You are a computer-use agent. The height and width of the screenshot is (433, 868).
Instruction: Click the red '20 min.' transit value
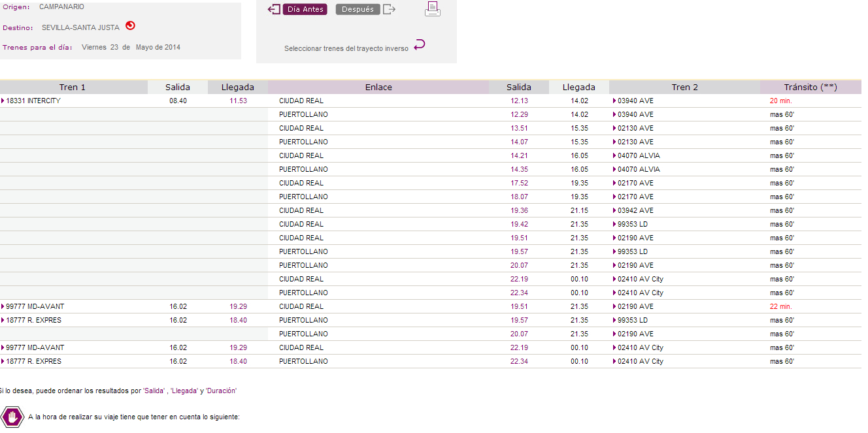pyautogui.click(x=780, y=101)
